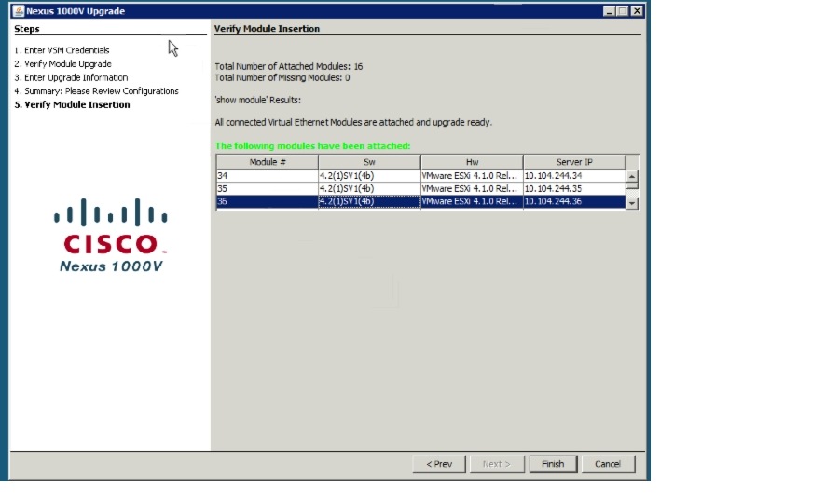
Task: Click the 'show module' Results label
Action: click(258, 100)
